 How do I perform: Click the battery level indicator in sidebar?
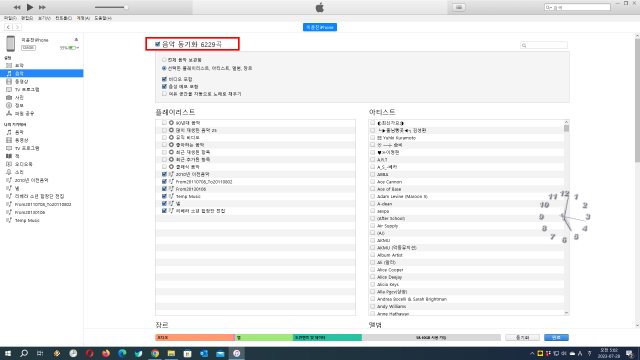click(x=71, y=48)
